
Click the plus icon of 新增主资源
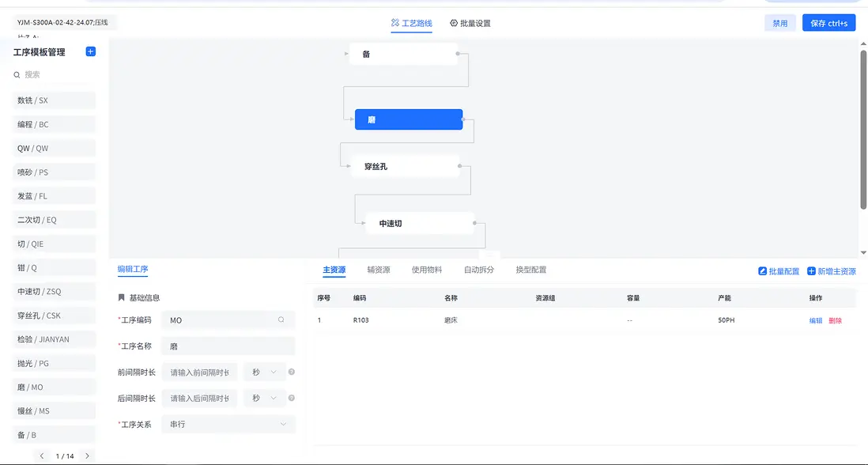pos(810,270)
